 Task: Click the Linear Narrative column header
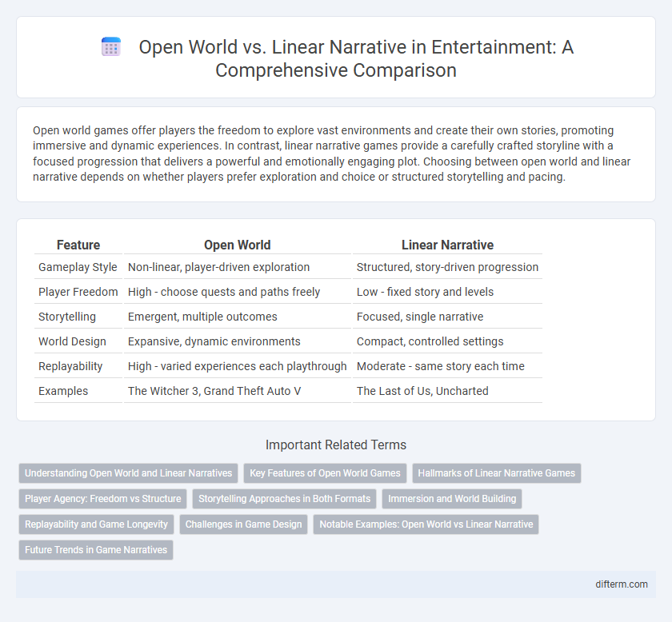447,245
